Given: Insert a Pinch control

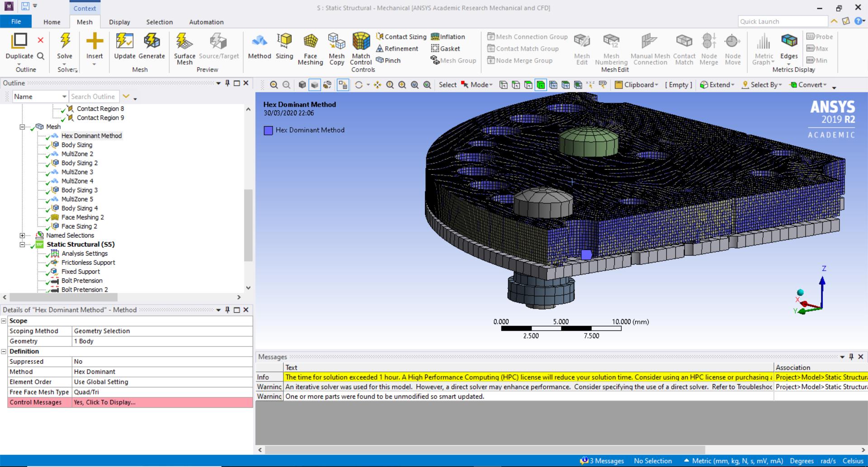Looking at the screenshot, I should pos(388,60).
